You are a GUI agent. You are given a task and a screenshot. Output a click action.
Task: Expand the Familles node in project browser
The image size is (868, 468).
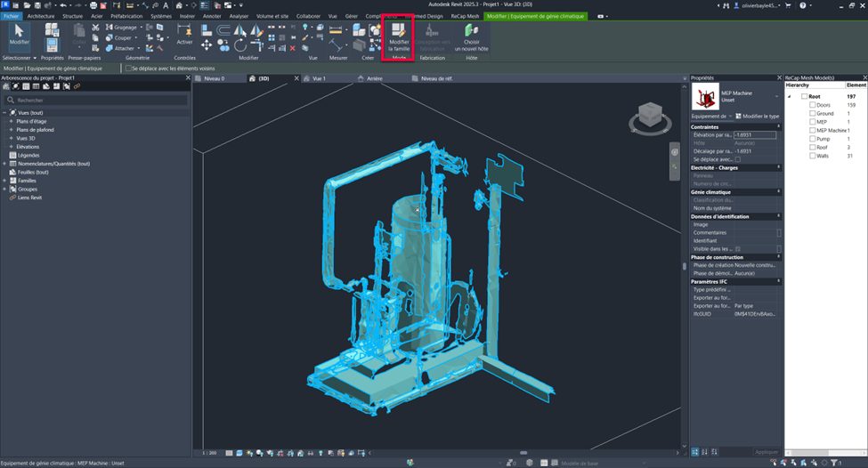coord(5,180)
